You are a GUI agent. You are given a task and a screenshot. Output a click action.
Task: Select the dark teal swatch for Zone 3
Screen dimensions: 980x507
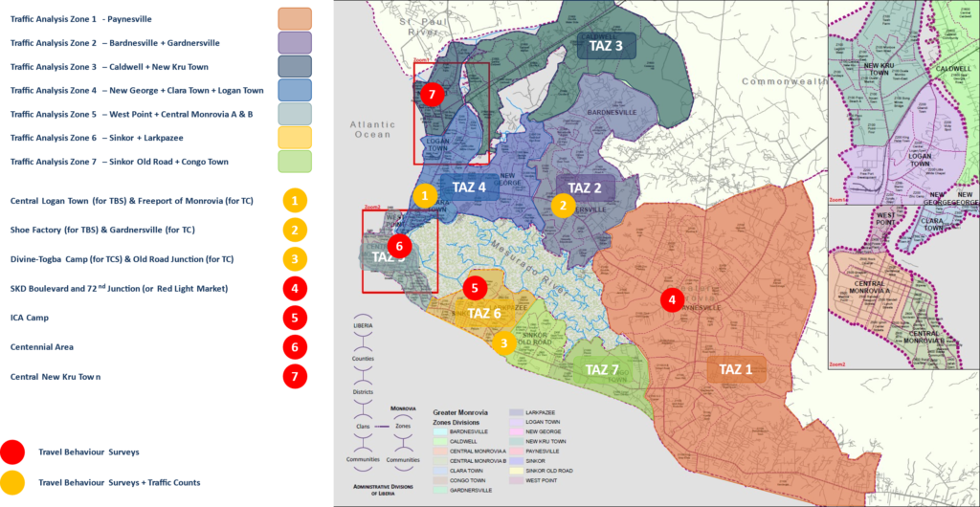click(x=295, y=66)
